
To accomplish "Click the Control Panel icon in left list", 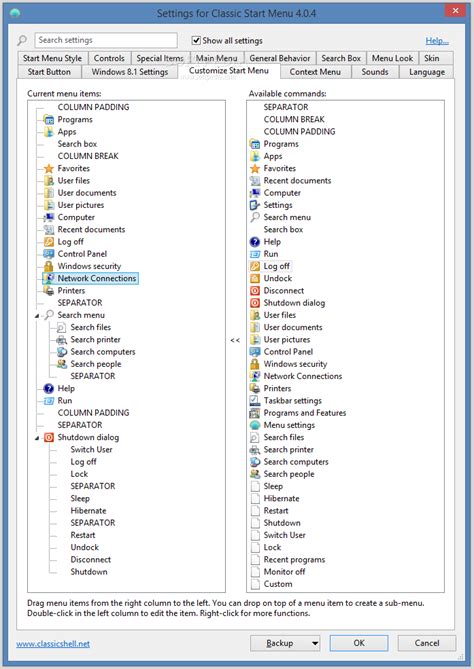I will pos(49,254).
